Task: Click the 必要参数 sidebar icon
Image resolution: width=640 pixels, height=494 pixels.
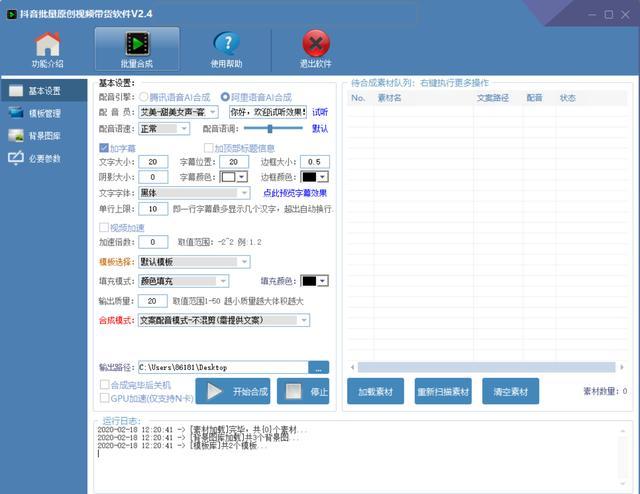Action: pos(16,158)
